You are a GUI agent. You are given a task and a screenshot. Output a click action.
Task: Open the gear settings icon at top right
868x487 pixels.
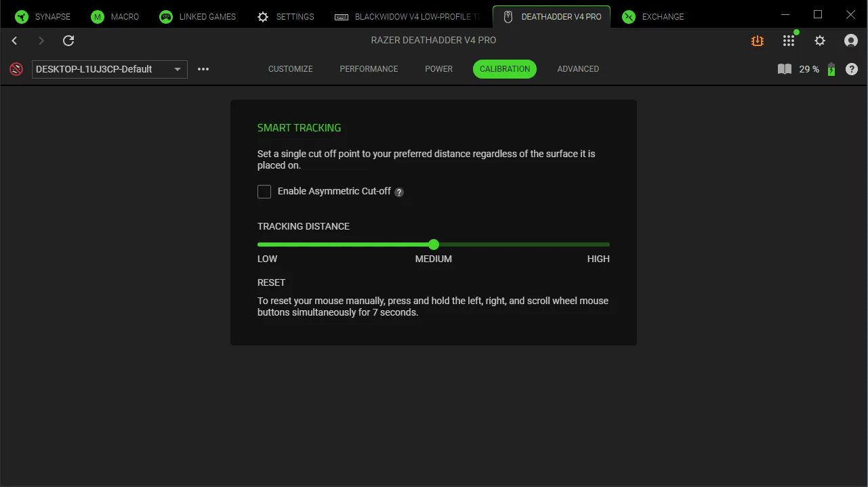(x=820, y=41)
